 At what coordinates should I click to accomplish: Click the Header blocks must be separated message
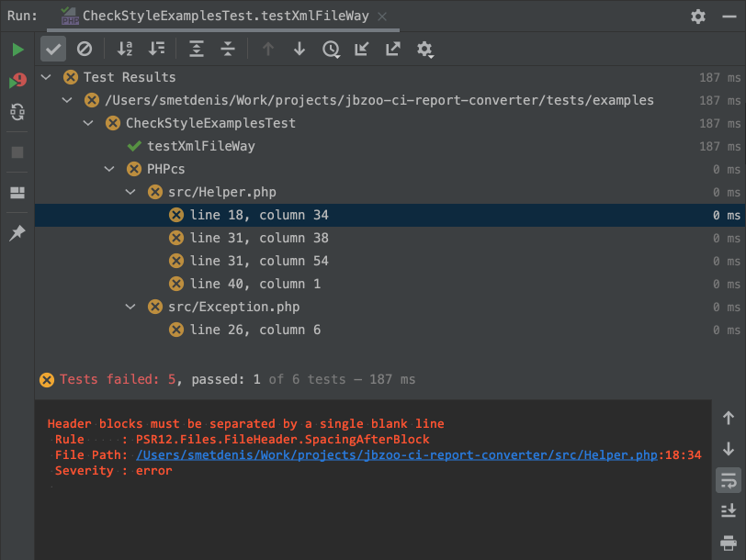[245, 423]
